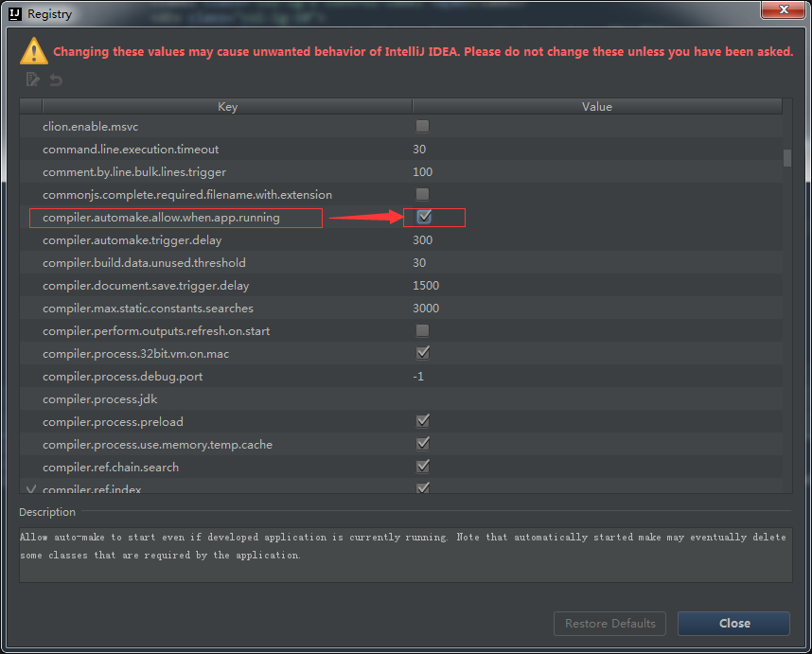Close the Registry window with X
Screen dimensions: 812x654
[x=783, y=9]
